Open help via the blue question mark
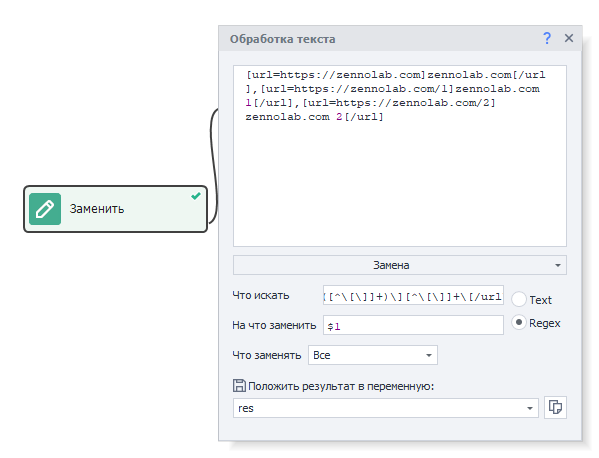Viewport: 599px width, 458px height. click(547, 38)
